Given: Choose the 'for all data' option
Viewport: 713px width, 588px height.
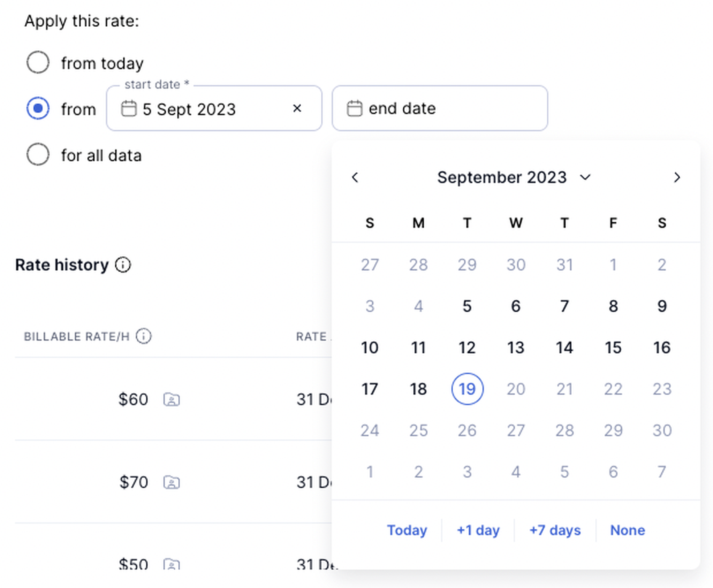Looking at the screenshot, I should [38, 154].
